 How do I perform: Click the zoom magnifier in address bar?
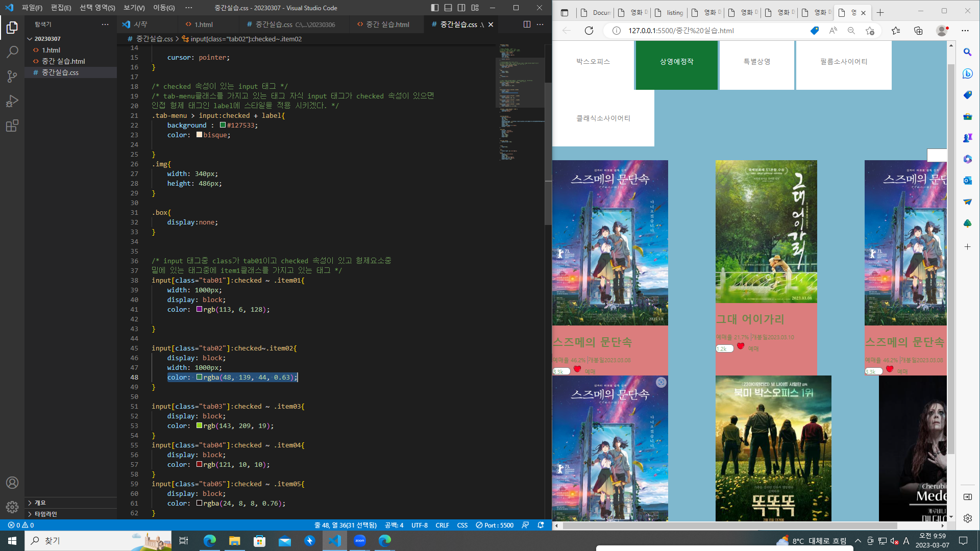pyautogui.click(x=851, y=31)
